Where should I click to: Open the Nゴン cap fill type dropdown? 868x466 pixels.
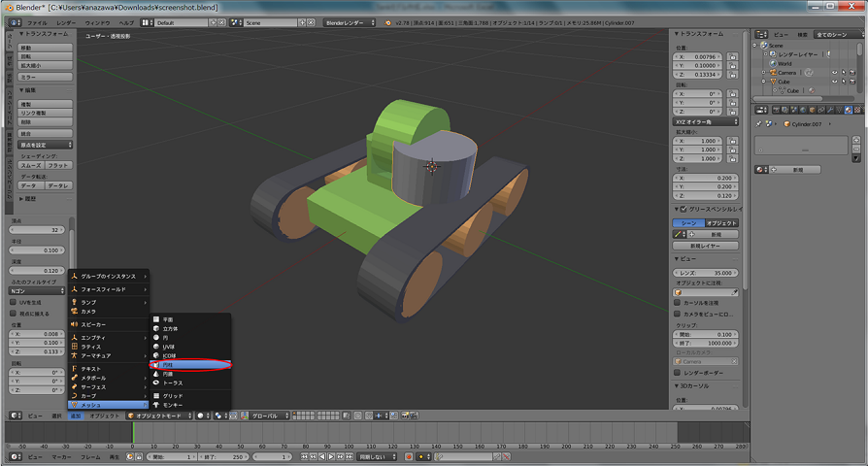point(38,290)
